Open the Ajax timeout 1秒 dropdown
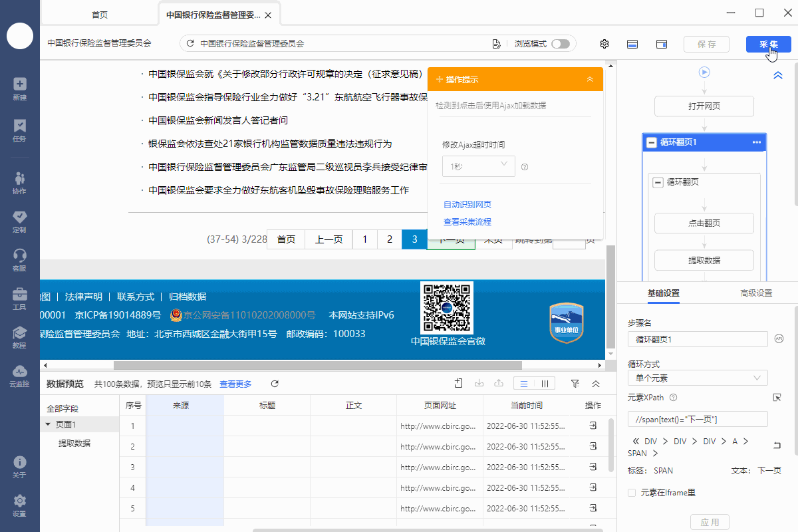 click(x=479, y=166)
